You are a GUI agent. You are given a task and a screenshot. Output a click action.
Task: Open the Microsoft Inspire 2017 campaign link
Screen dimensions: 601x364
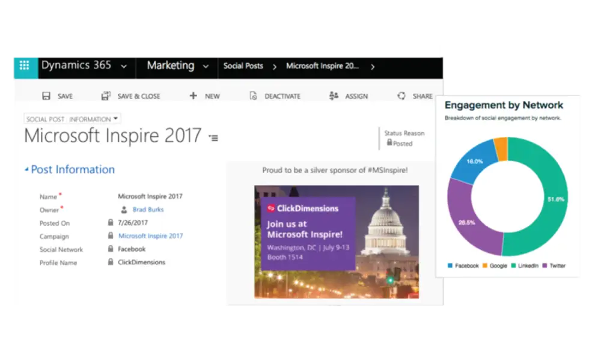coord(151,236)
